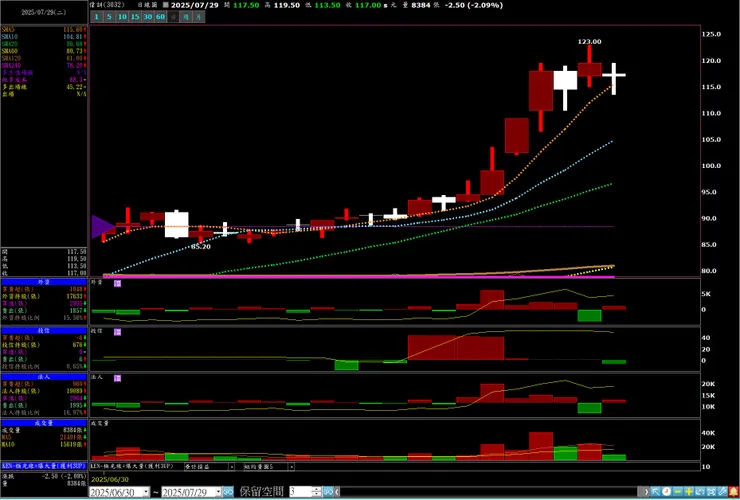Select the 成交量 panel header
740x500 pixels.
pyautogui.click(x=44, y=424)
